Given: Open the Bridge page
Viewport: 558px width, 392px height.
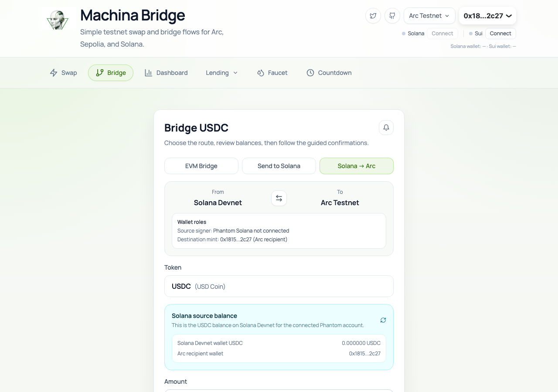Looking at the screenshot, I should 111,73.
